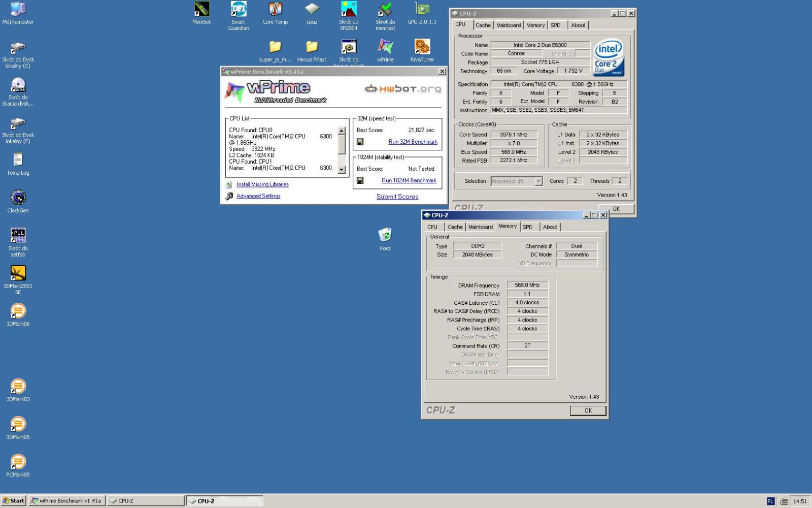Screen dimensions: 812x508
Task: Open About tab in upper CPU-Z window
Action: point(578,25)
